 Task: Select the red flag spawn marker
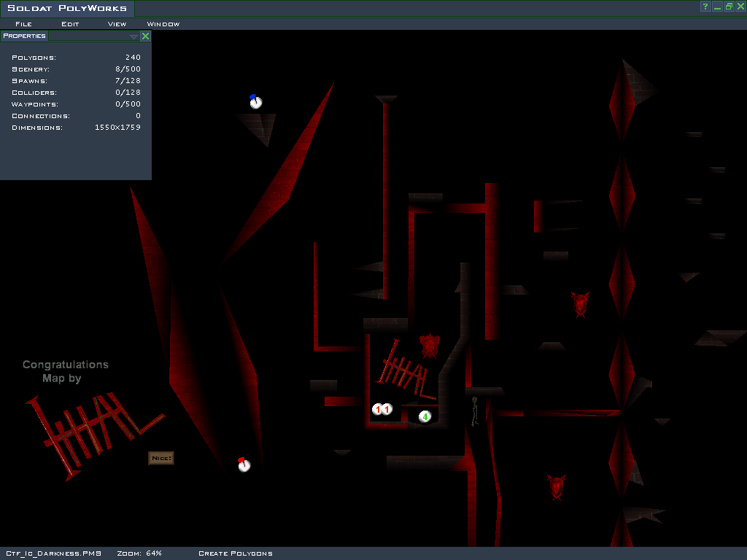pos(244,464)
